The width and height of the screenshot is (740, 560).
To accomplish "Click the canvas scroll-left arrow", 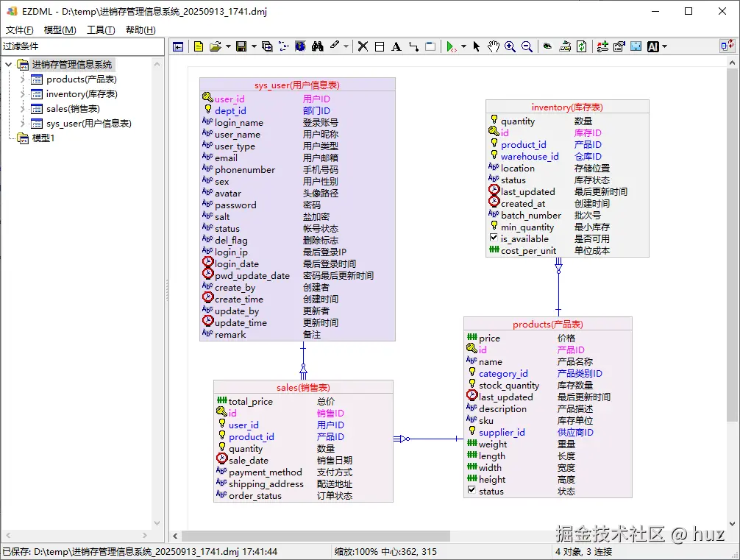I will (175, 536).
